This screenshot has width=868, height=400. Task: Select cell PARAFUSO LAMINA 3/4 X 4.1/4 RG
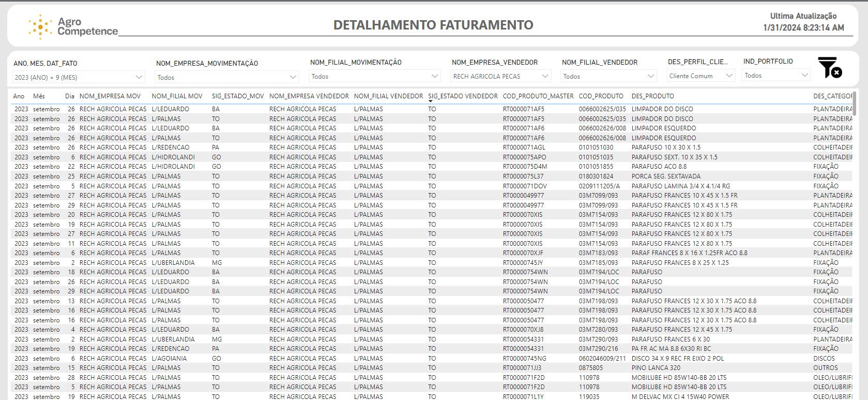click(x=681, y=186)
